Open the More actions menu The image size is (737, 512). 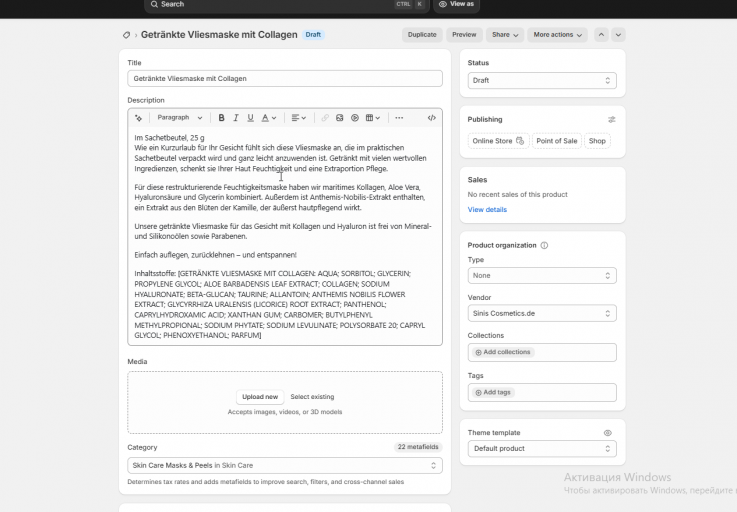[557, 35]
